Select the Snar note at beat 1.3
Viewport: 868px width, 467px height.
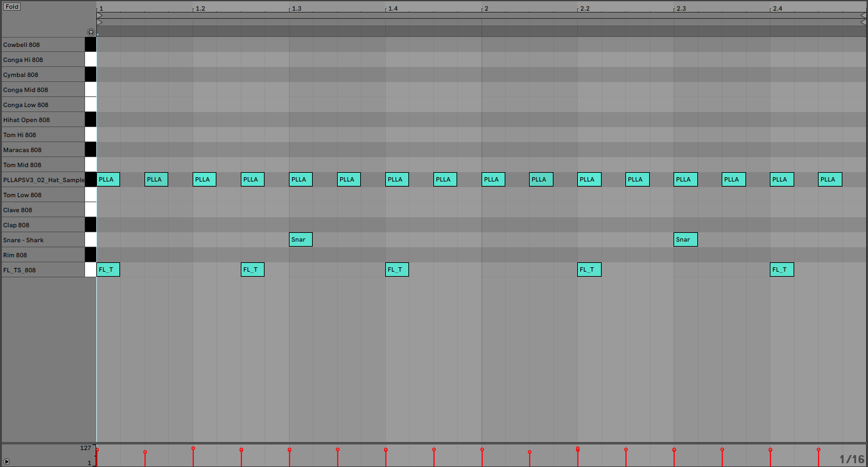[300, 239]
